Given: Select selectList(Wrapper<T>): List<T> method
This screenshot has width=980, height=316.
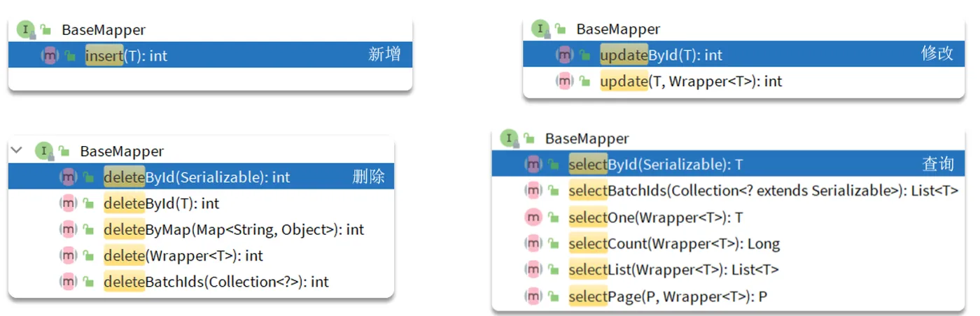Looking at the screenshot, I should (673, 270).
